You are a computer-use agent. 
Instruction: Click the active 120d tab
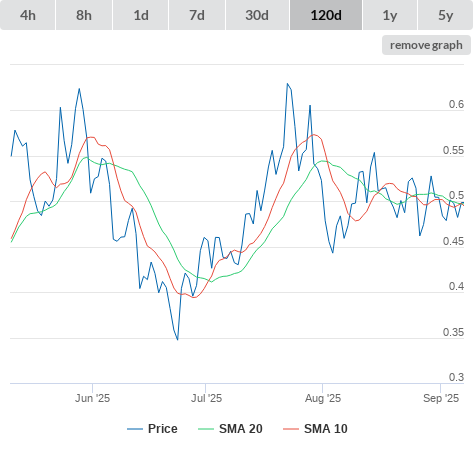click(x=326, y=15)
